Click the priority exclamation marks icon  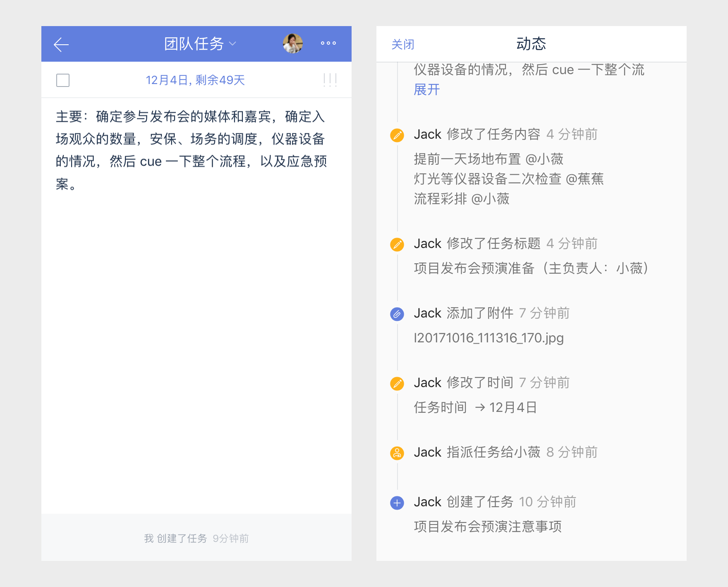[330, 80]
